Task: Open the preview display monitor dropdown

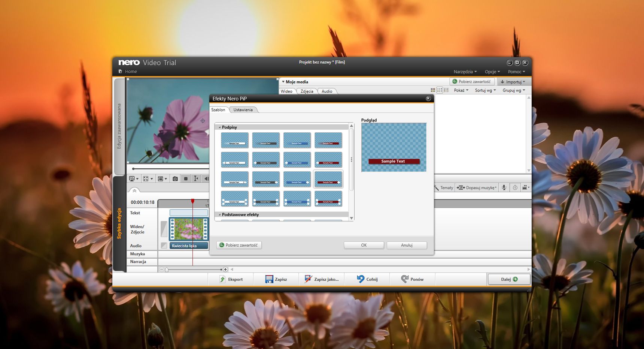Action: tap(134, 179)
